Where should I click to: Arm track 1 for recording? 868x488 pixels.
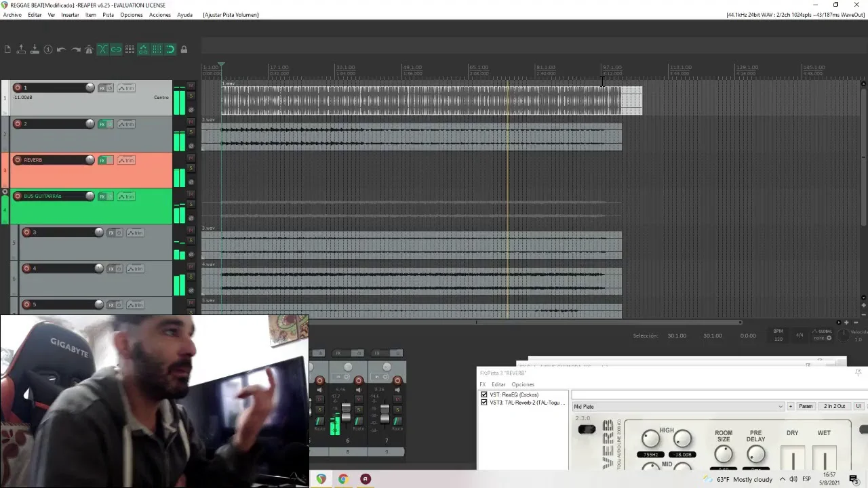tap(18, 87)
